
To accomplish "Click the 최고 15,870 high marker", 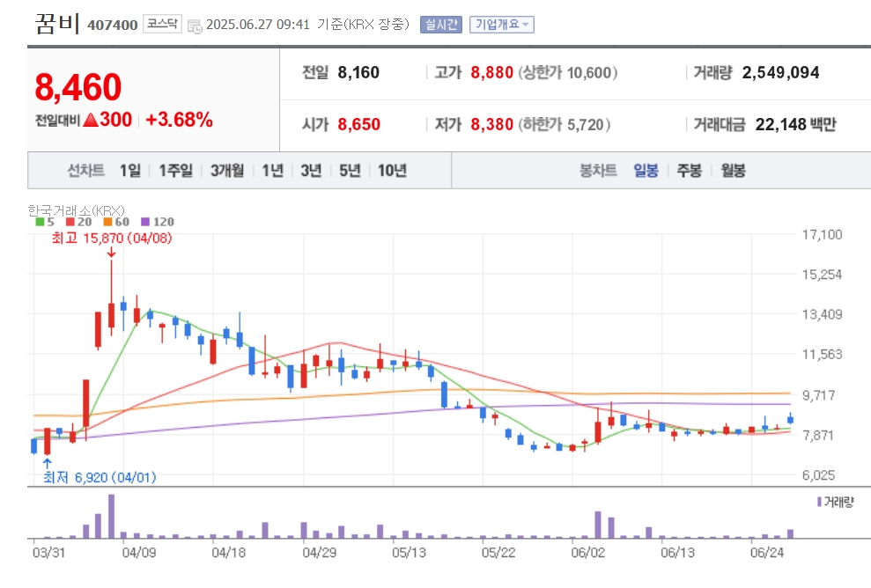I will (112, 239).
